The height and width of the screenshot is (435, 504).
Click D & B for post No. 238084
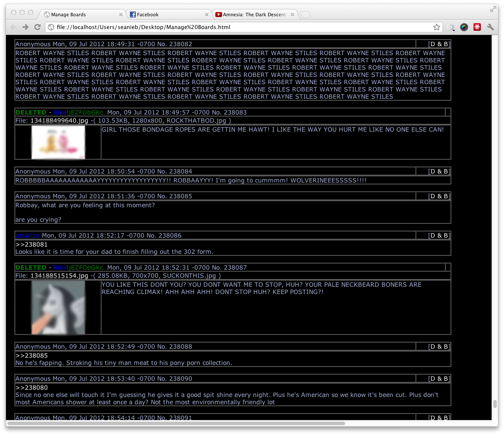click(x=439, y=171)
